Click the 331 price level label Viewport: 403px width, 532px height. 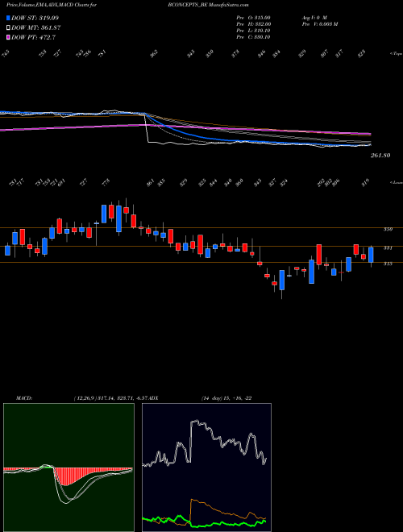[388, 248]
